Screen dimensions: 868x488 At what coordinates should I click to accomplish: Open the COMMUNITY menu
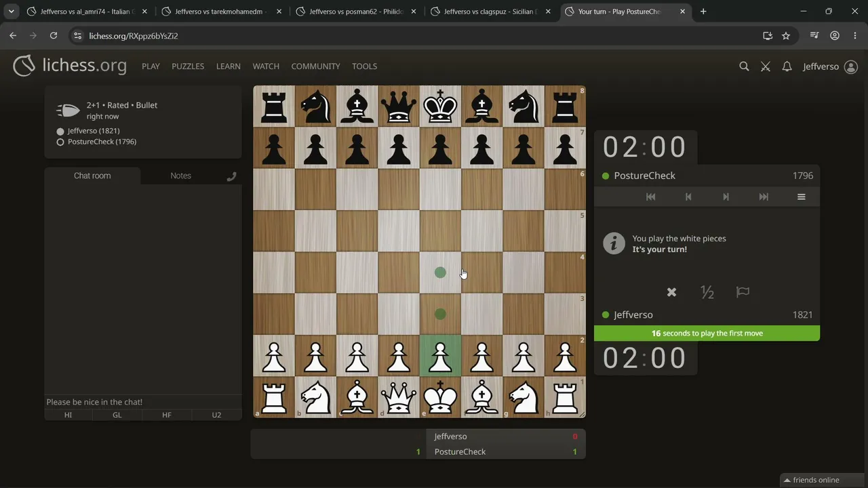pyautogui.click(x=315, y=66)
